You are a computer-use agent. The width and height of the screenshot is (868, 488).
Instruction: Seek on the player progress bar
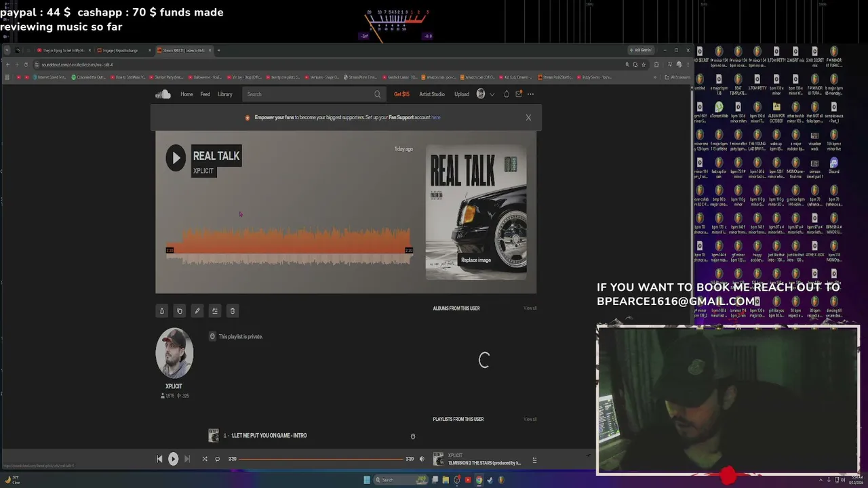tap(320, 459)
